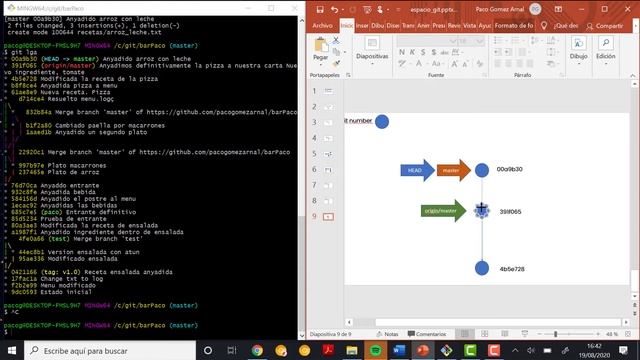Image resolution: width=640 pixels, height=360 pixels.
Task: Open Git Bash icon in the taskbar
Action: (446, 350)
